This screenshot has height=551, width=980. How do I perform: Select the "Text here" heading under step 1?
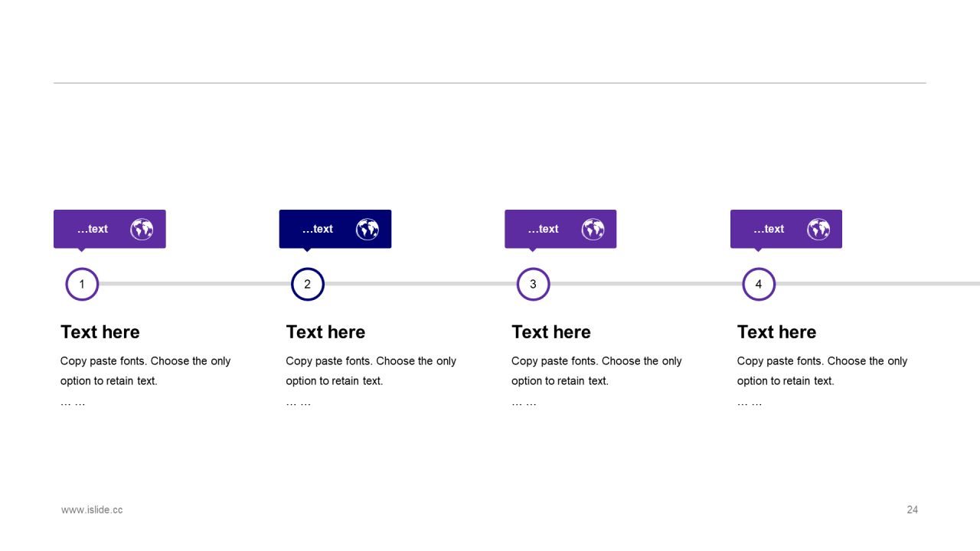pyautogui.click(x=100, y=332)
